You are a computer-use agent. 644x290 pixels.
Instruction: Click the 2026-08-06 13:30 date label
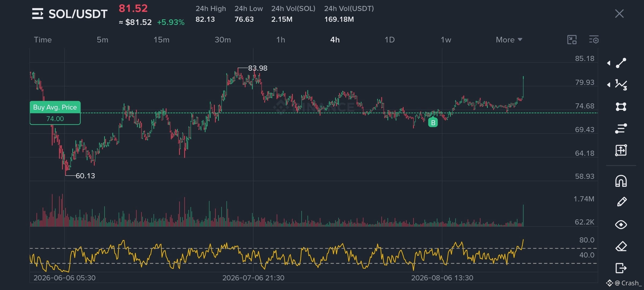pos(442,278)
